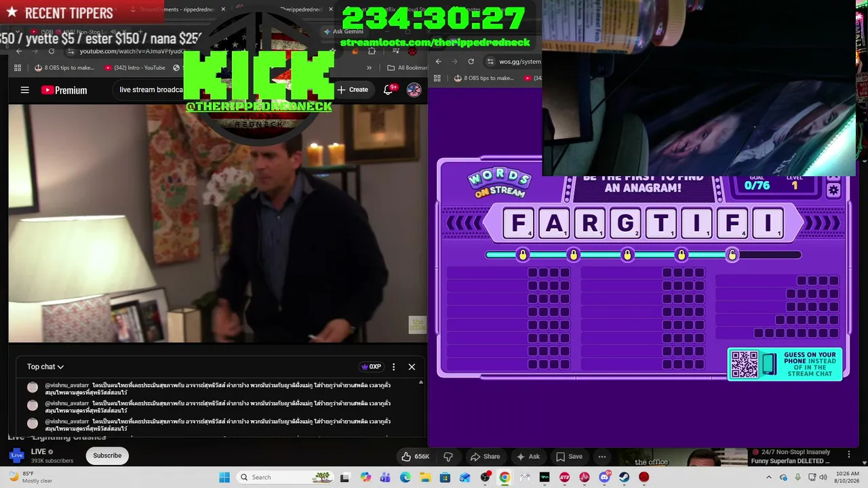Click the YouTube address bar URL
868x488 pixels.
pyautogui.click(x=132, y=52)
